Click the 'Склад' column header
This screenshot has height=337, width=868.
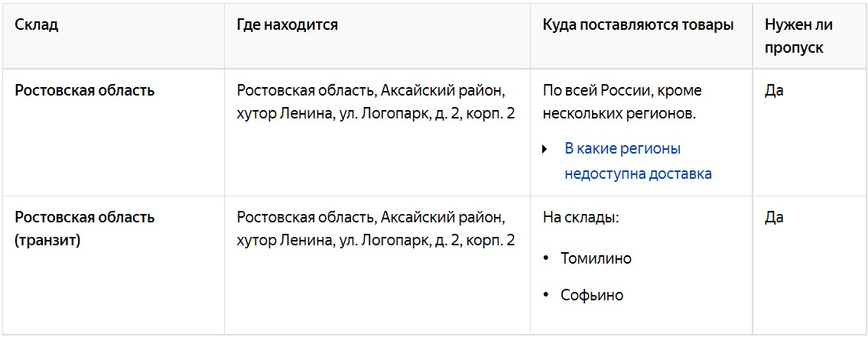(x=37, y=25)
